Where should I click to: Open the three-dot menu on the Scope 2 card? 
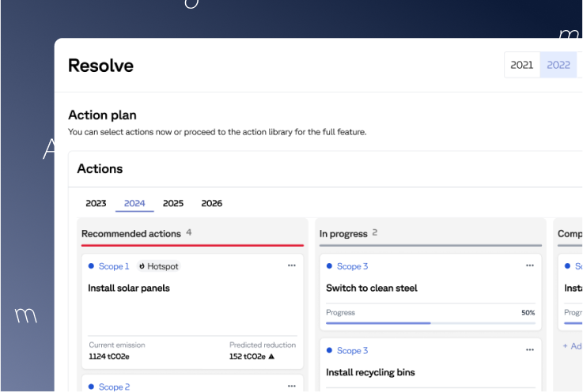[292, 386]
